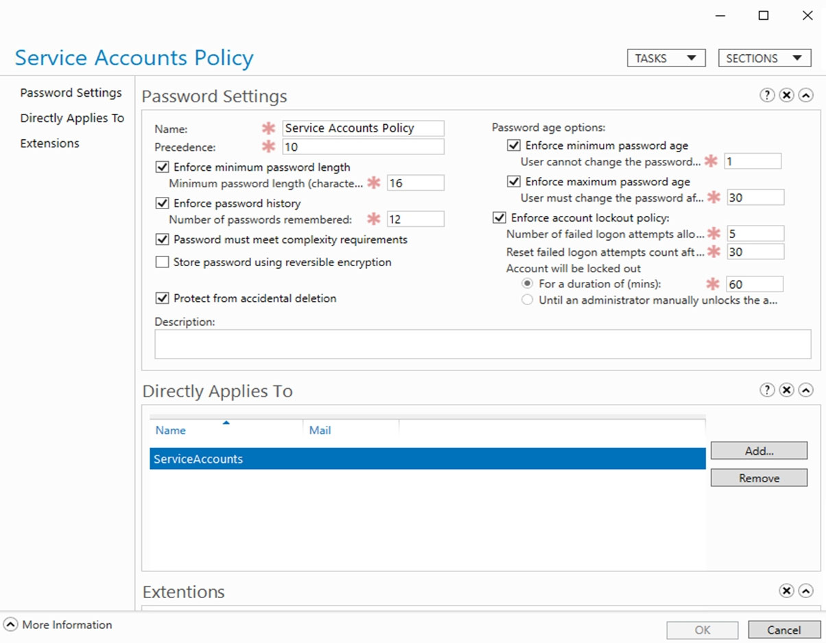This screenshot has width=826, height=644.
Task: Expand More Information panel at bottom
Action: 12,625
